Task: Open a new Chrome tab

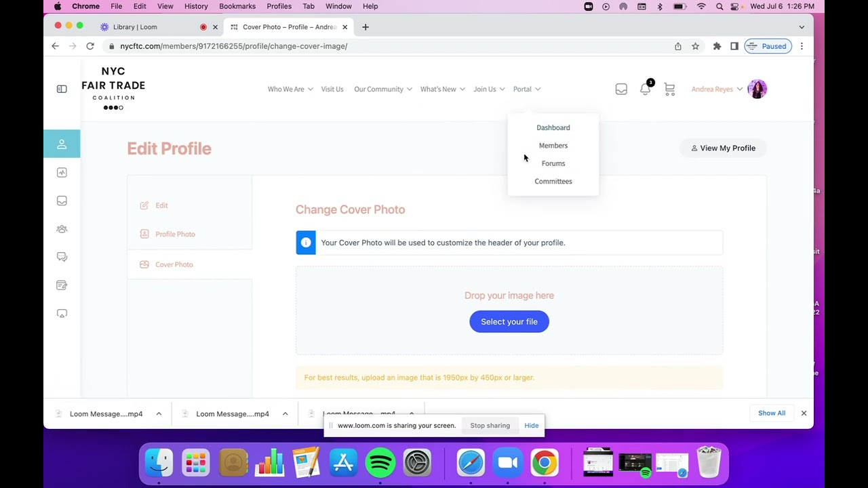Action: coord(366,27)
